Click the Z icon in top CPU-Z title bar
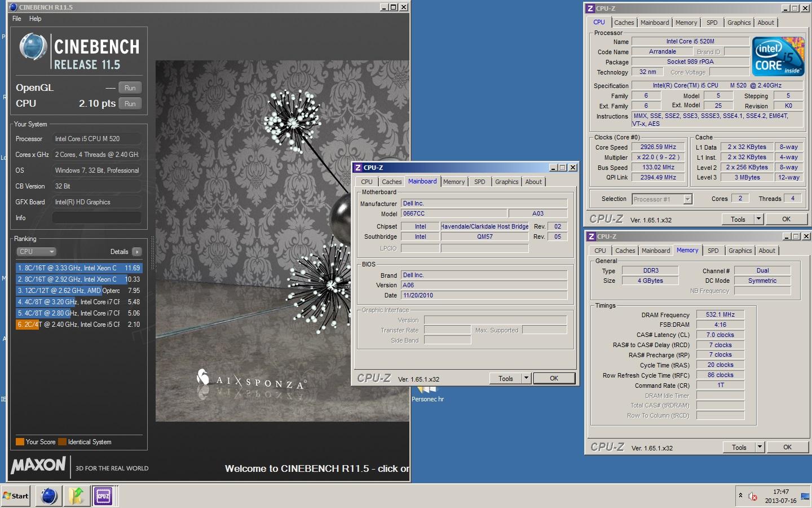The height and width of the screenshot is (508, 812). pyautogui.click(x=590, y=8)
